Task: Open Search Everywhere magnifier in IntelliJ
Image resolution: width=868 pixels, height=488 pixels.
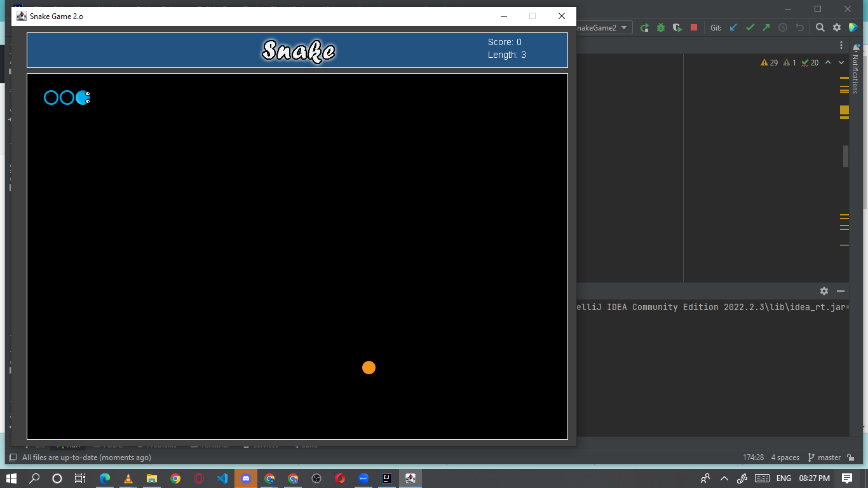Action: [x=820, y=27]
